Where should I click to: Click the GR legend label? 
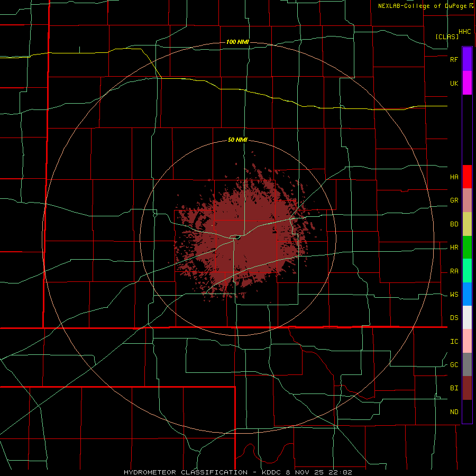(x=454, y=200)
